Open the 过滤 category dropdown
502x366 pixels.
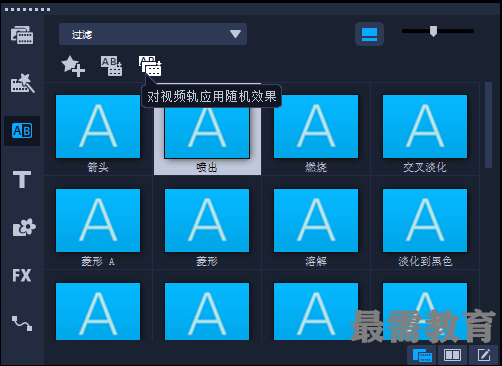(153, 34)
